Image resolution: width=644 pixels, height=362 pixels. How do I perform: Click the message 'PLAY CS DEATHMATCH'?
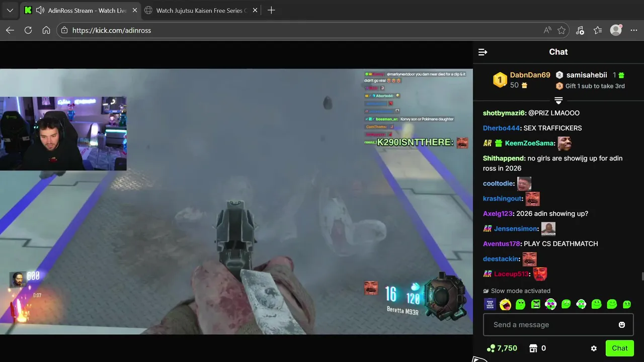(561, 244)
